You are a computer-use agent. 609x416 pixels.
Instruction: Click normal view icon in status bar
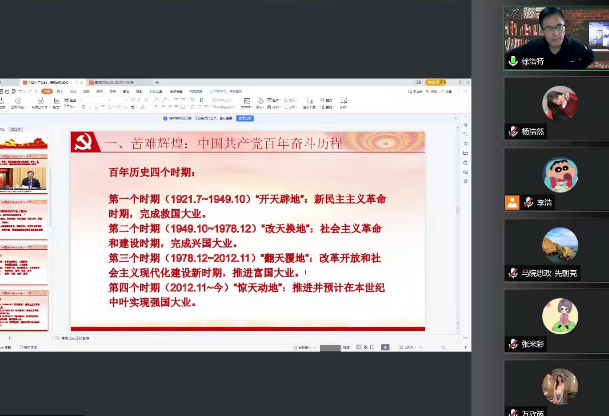tap(359, 347)
